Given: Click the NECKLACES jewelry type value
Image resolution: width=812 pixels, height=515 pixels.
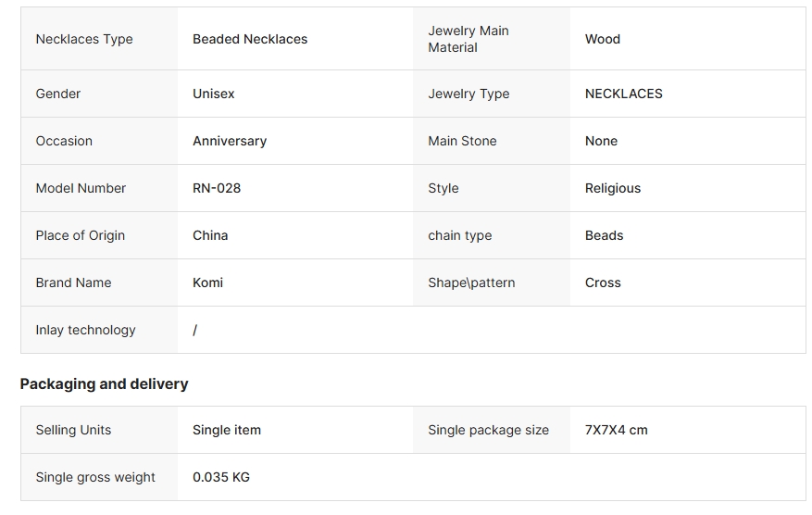Looking at the screenshot, I should coord(623,94).
